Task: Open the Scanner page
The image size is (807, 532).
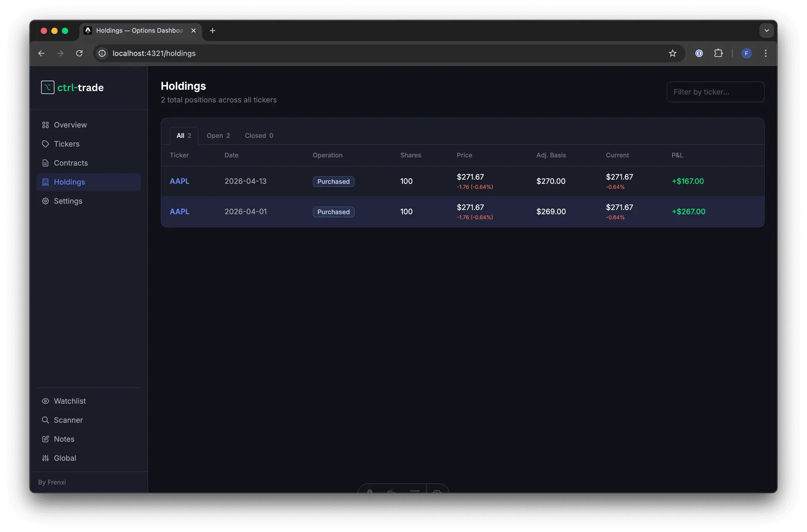Action: pos(88,420)
